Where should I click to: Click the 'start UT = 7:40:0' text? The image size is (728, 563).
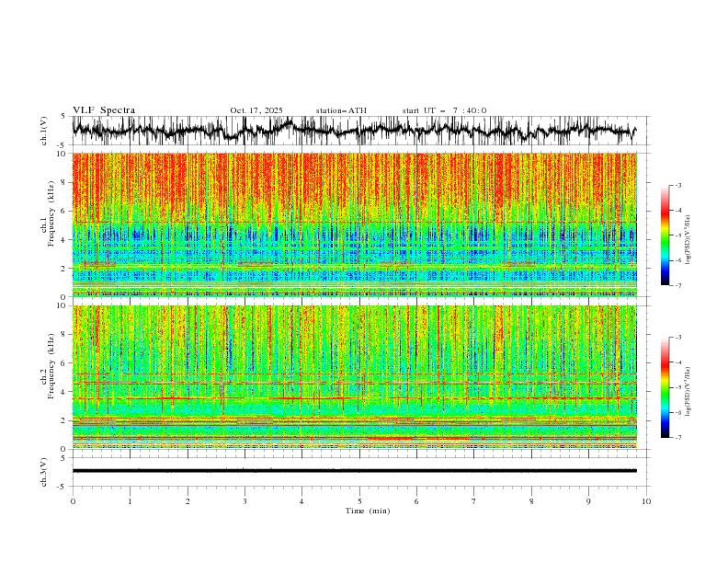pos(444,110)
